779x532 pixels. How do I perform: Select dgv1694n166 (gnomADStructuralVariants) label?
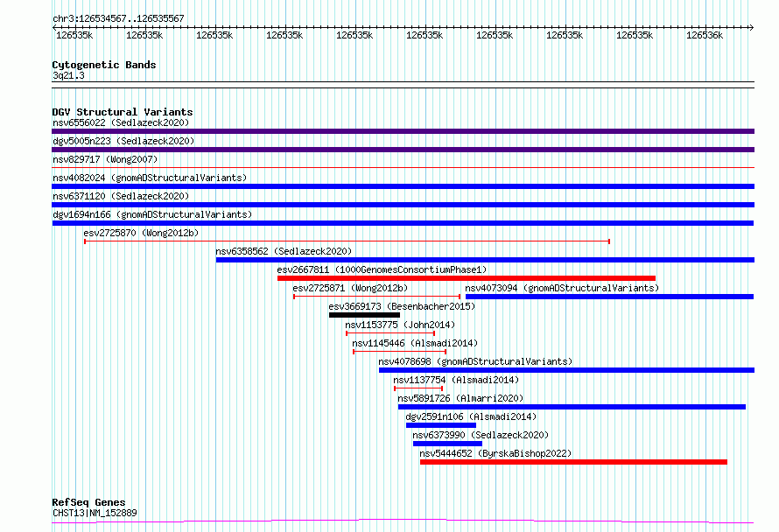pos(152,214)
